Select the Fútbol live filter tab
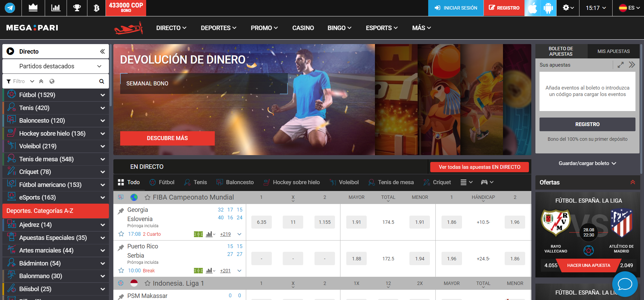This screenshot has width=644, height=300. pos(162,182)
